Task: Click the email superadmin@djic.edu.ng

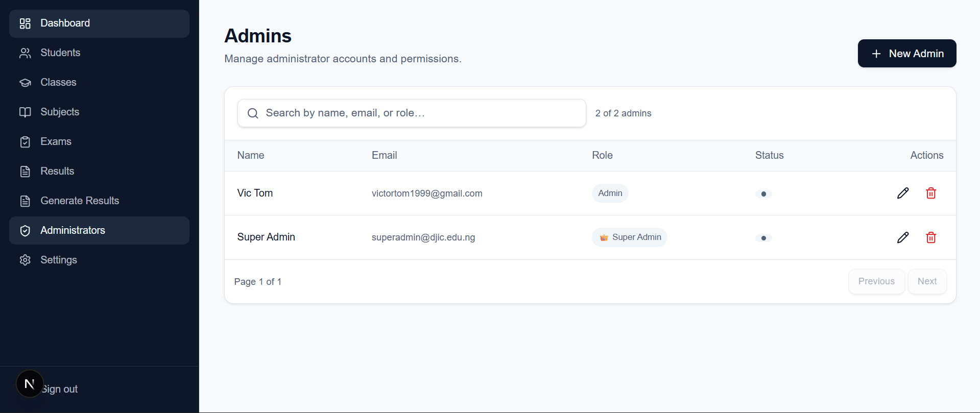Action: (423, 237)
